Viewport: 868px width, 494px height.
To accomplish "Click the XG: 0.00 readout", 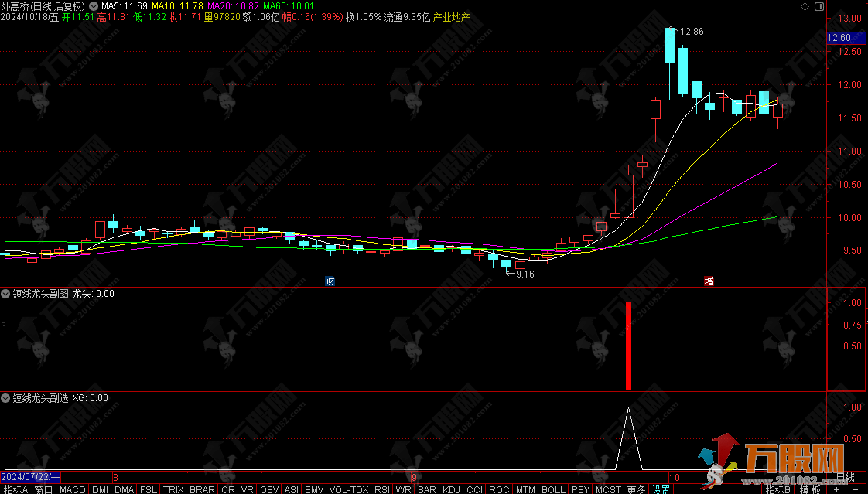I will 91,397.
